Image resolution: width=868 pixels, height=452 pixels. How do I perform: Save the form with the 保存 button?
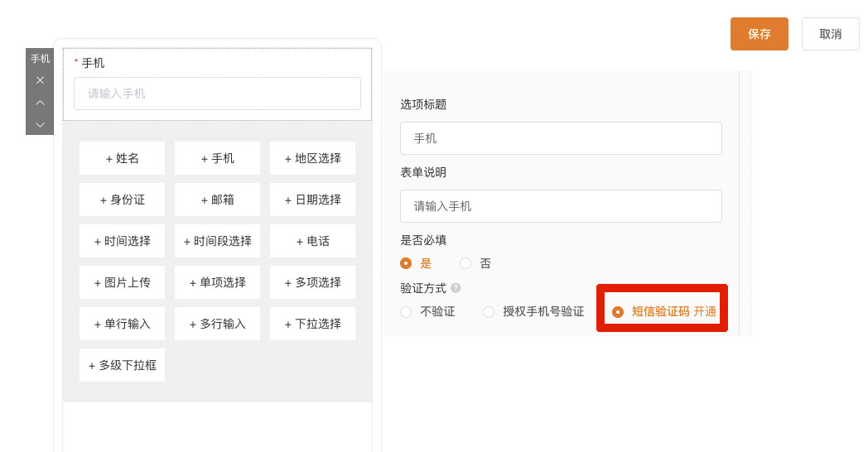point(759,34)
